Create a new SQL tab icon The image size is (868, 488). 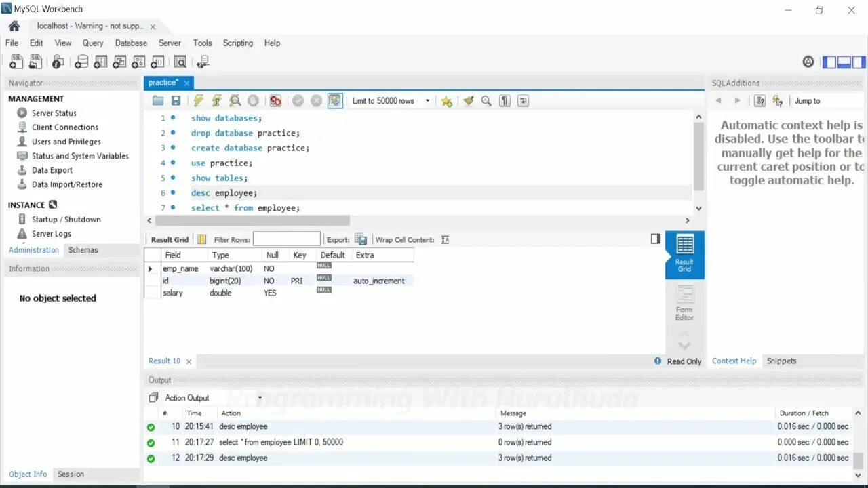(16, 62)
